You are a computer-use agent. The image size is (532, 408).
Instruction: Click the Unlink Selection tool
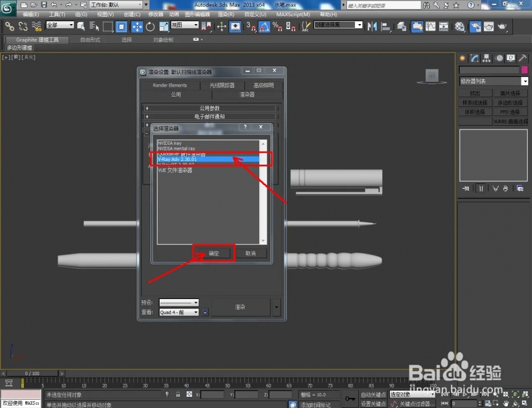pyautogui.click(x=23, y=26)
